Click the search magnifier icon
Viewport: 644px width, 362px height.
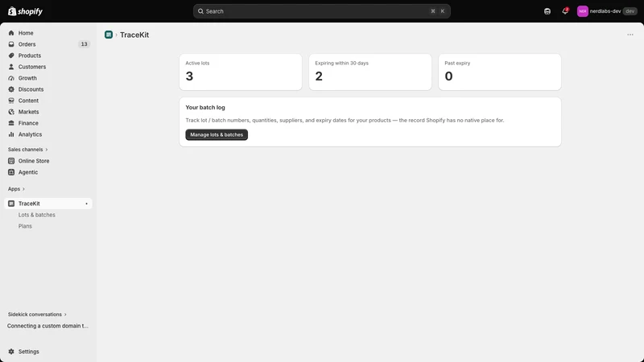(200, 11)
